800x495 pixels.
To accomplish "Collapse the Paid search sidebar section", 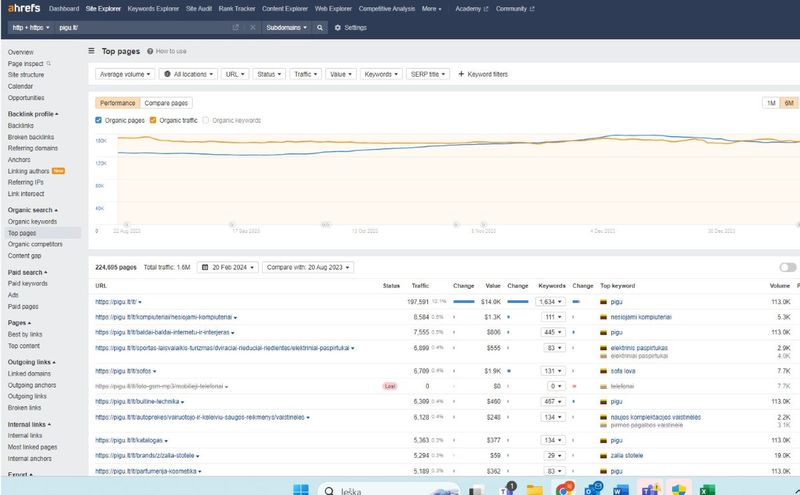I will tap(27, 272).
